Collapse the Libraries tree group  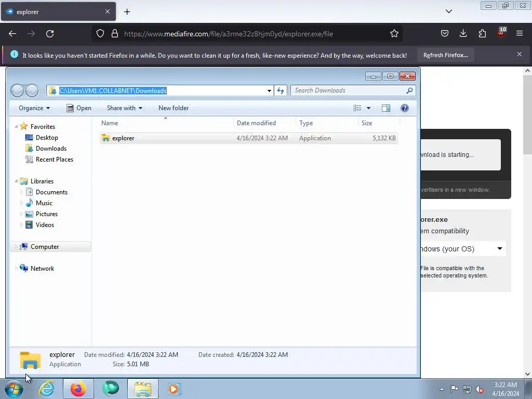[16, 181]
